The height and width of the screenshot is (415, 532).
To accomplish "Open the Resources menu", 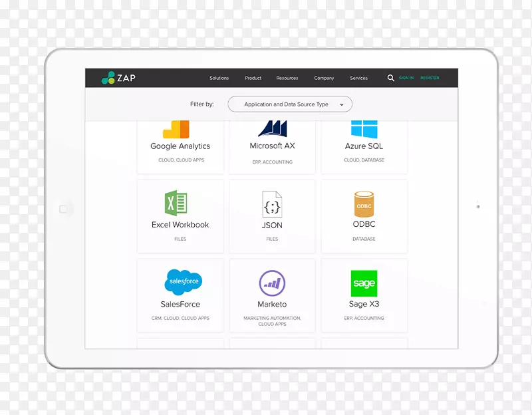I will [x=287, y=78].
